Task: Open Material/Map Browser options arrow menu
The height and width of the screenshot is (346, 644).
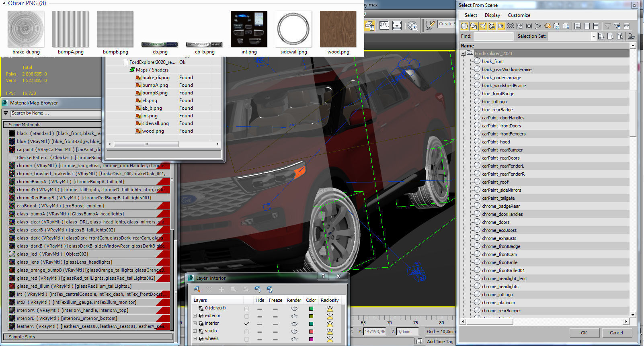Action: (6, 113)
